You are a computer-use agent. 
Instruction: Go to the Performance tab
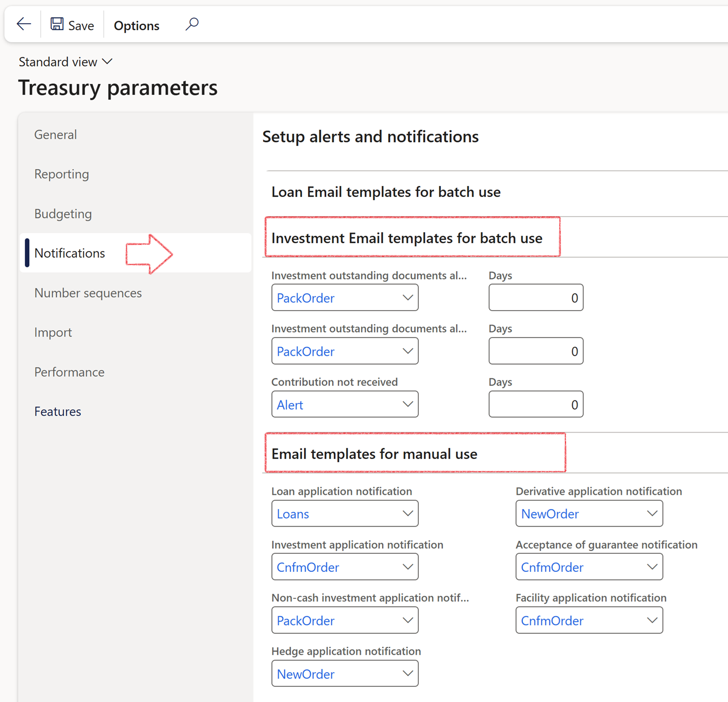coord(69,372)
